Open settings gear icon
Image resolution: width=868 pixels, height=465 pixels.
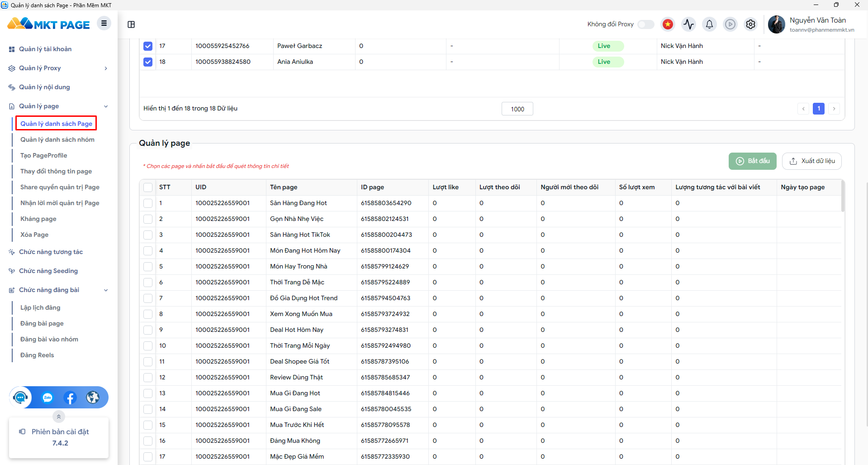coord(751,24)
